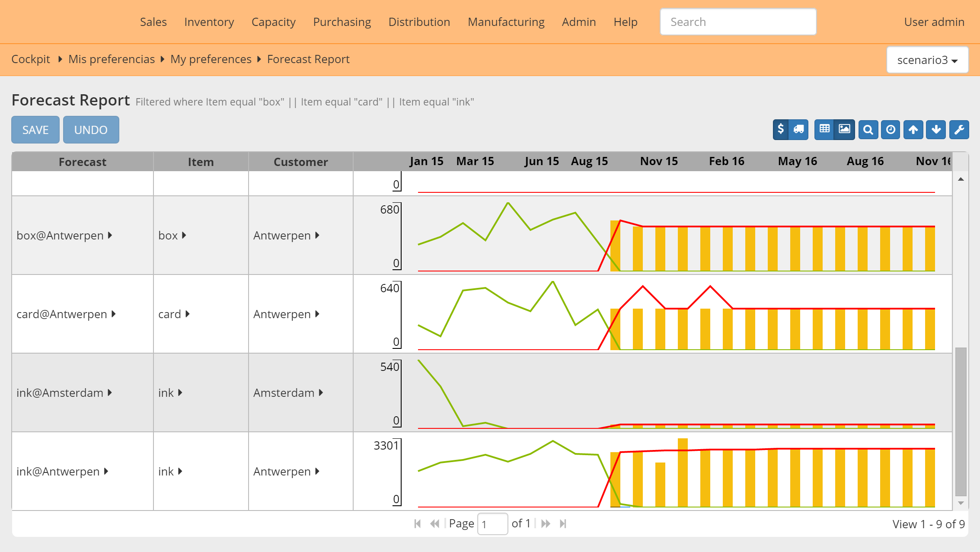The image size is (980, 552).
Task: Expand the Amsterdam customer arrow
Action: click(x=321, y=392)
